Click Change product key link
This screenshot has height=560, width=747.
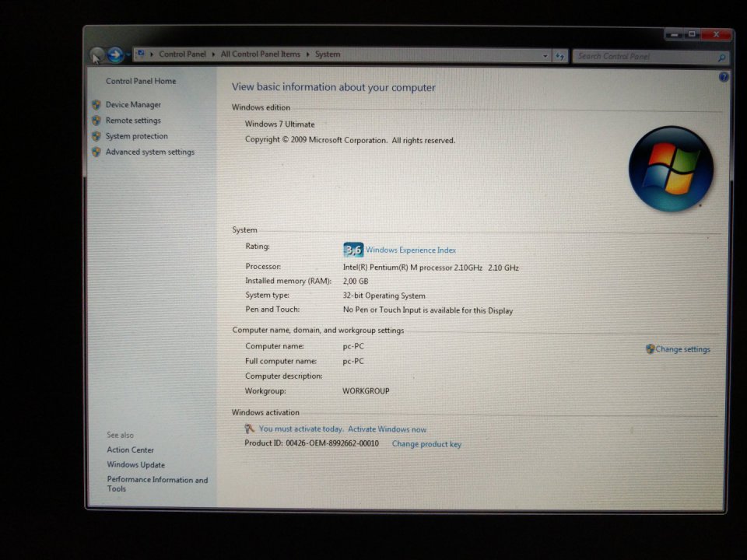click(426, 444)
